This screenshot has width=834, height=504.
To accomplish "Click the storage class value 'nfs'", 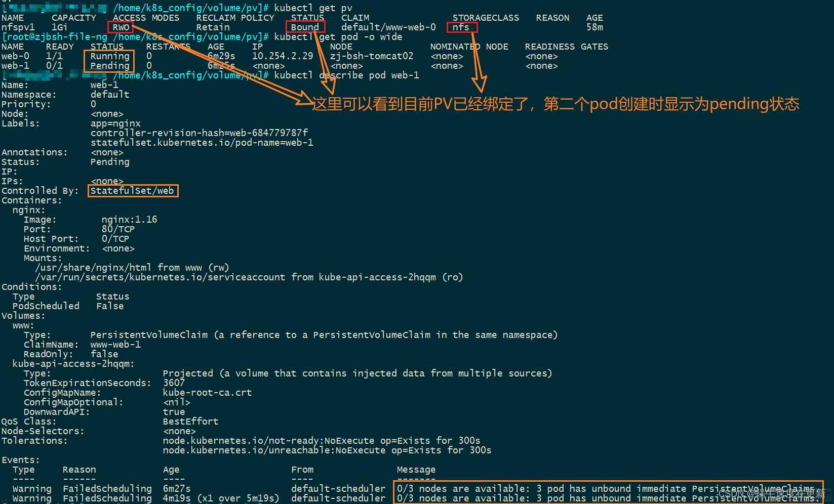I will pyautogui.click(x=461, y=27).
